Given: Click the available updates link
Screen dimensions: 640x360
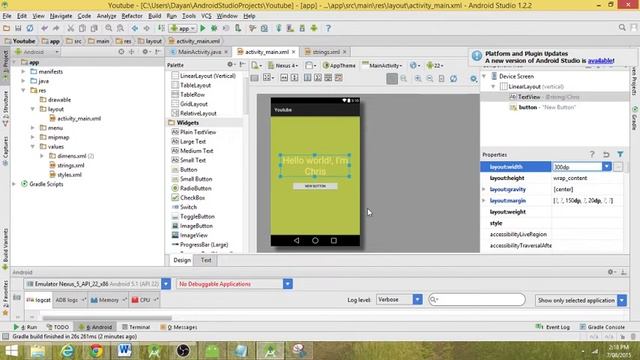Looking at the screenshot, I should pyautogui.click(x=601, y=60).
